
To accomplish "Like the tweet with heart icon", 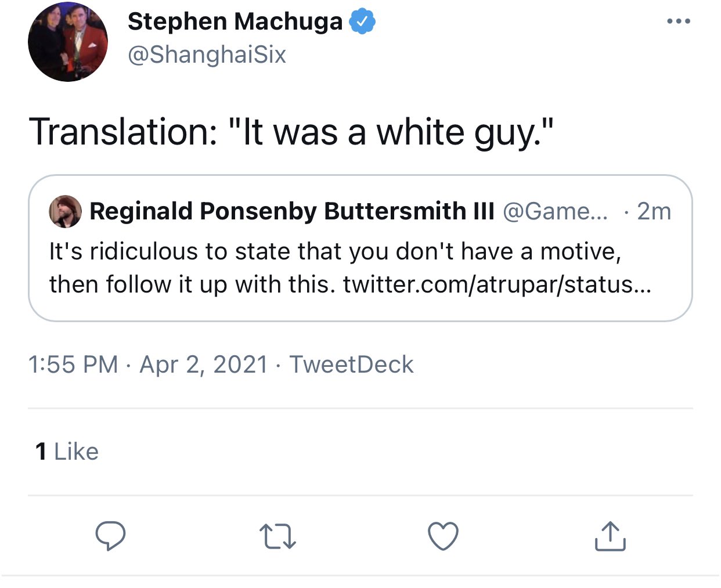I will tap(443, 535).
